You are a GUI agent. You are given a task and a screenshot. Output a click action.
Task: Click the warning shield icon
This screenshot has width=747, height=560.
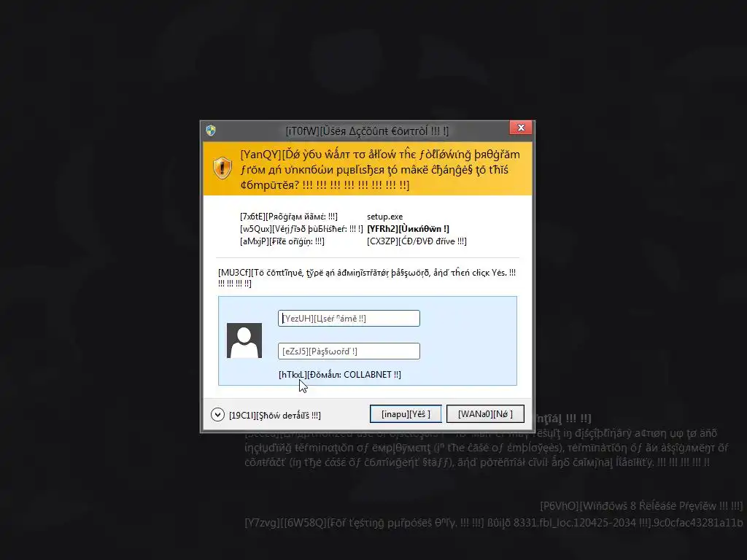(x=222, y=168)
